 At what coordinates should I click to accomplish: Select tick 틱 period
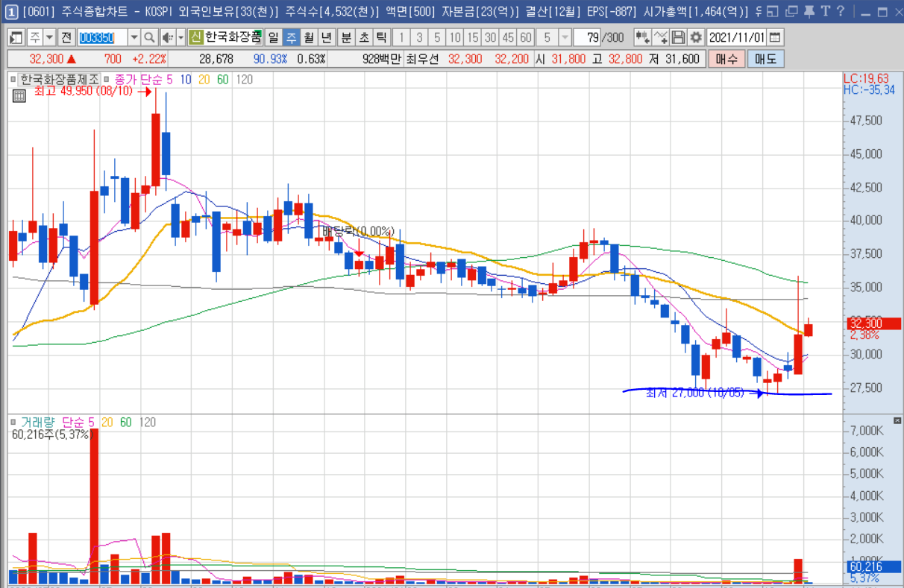382,37
